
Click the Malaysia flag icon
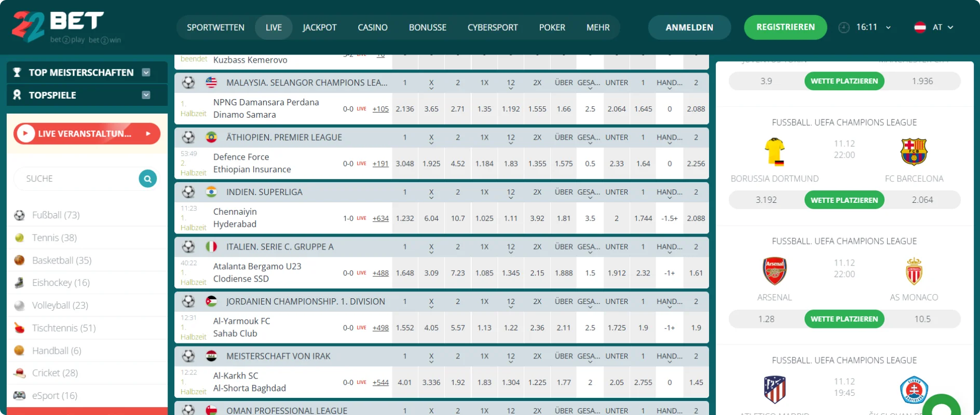(211, 82)
